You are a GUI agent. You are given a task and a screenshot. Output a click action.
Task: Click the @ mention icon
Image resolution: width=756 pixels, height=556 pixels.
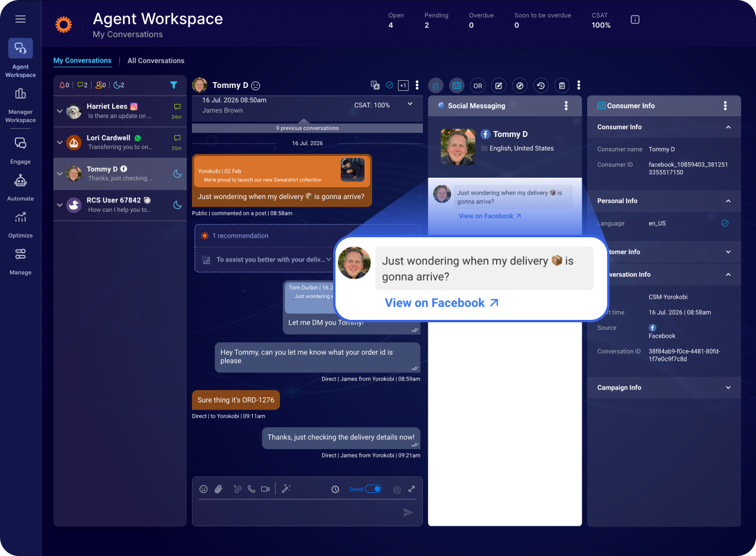(397, 489)
